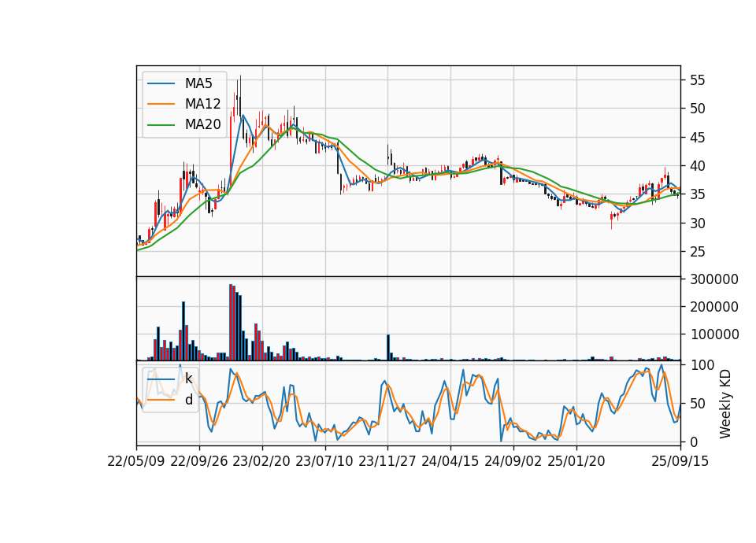Click the 25/01/20 date tick label

pyautogui.click(x=576, y=461)
